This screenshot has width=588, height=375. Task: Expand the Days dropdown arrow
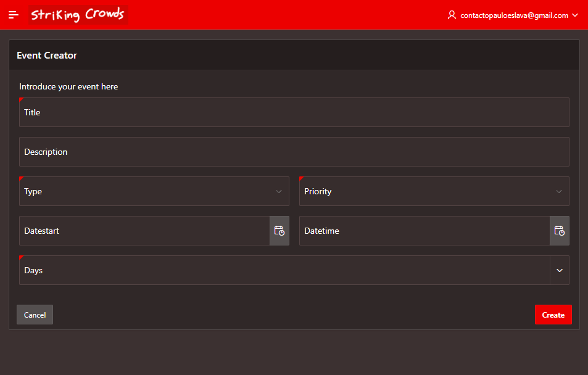(x=560, y=270)
